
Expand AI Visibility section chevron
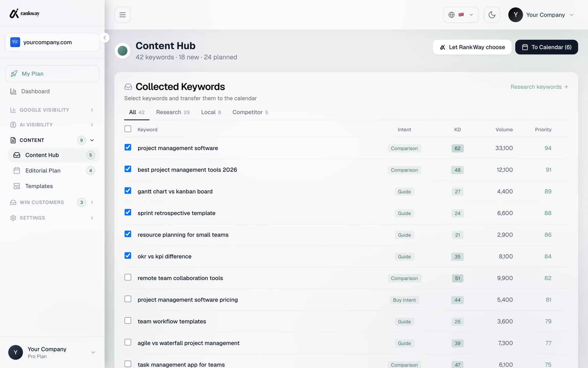[92, 125]
